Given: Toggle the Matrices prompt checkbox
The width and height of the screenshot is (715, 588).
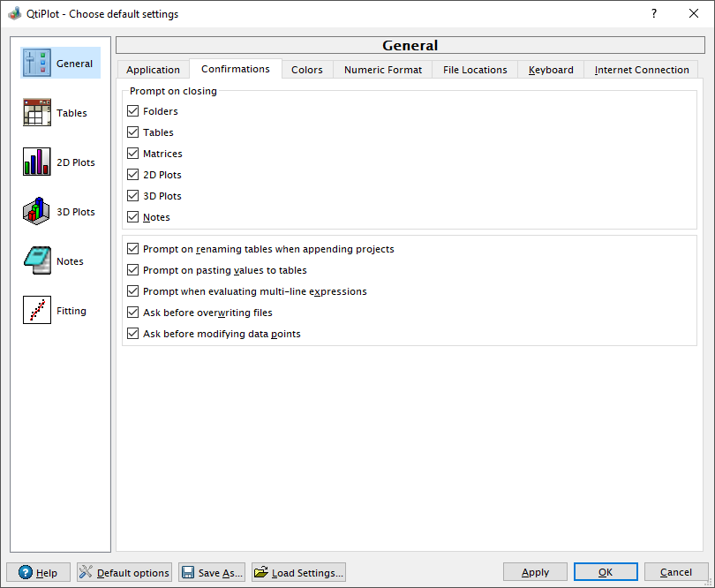Looking at the screenshot, I should [x=132, y=154].
